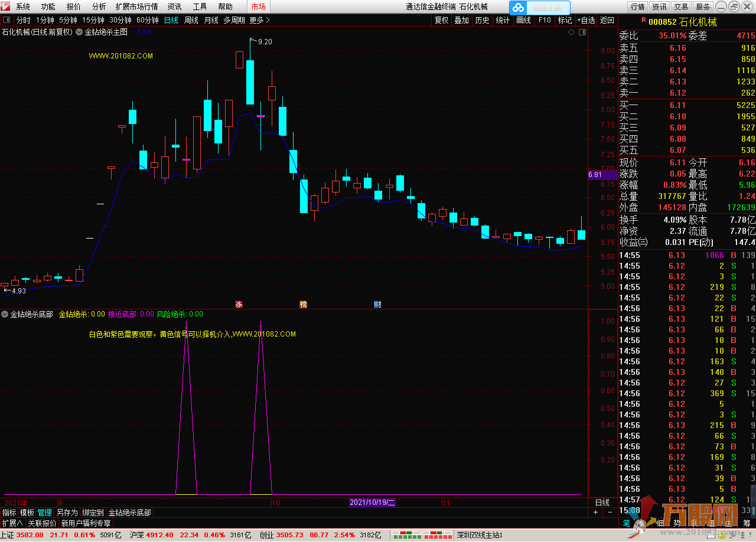The width and height of the screenshot is (756, 542).
Task: Click the 模板 template button
Action: [x=27, y=512]
